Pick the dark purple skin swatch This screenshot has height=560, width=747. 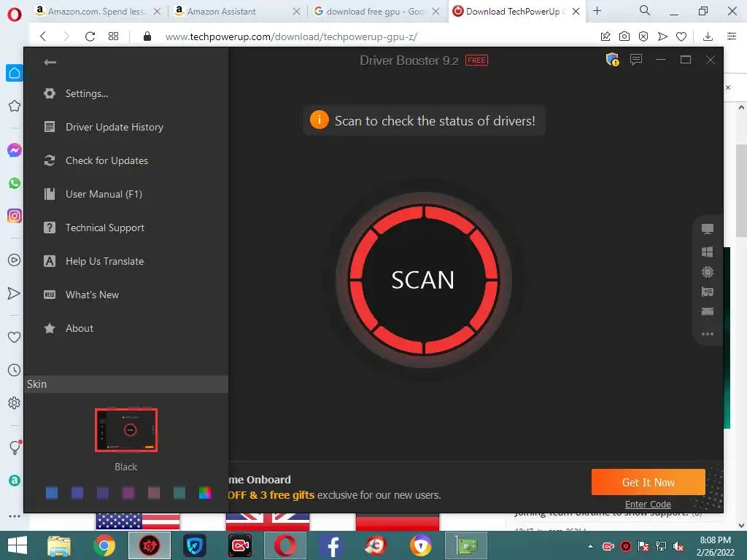pos(102,493)
